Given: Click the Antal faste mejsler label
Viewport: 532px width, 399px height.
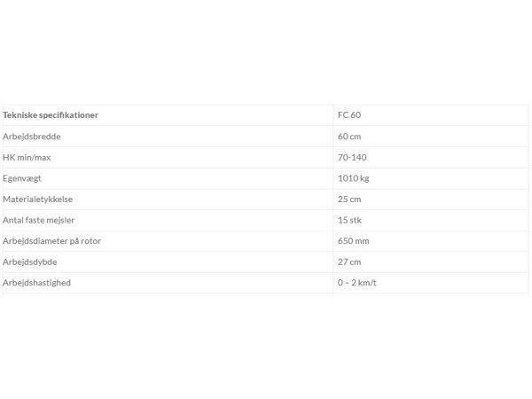Looking at the screenshot, I should [x=39, y=220].
